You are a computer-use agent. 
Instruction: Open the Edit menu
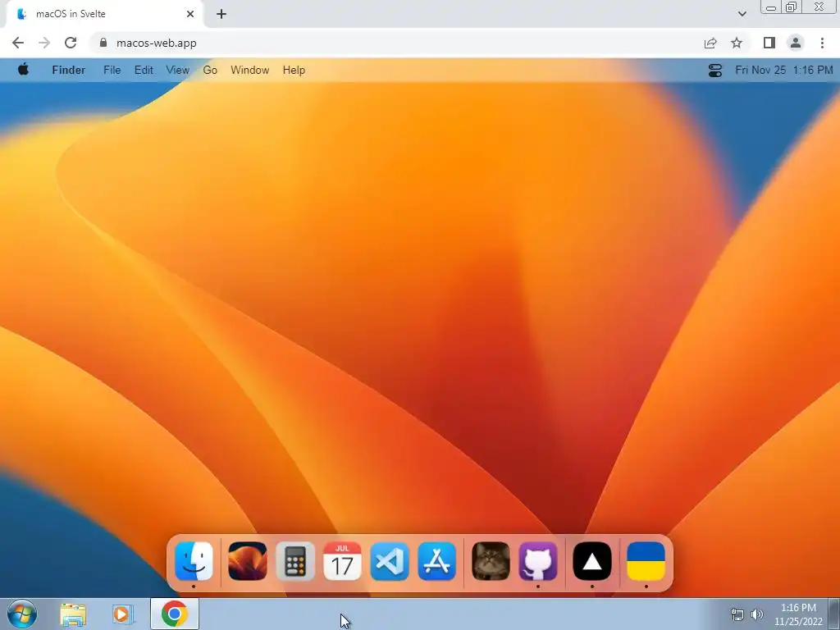pos(144,71)
